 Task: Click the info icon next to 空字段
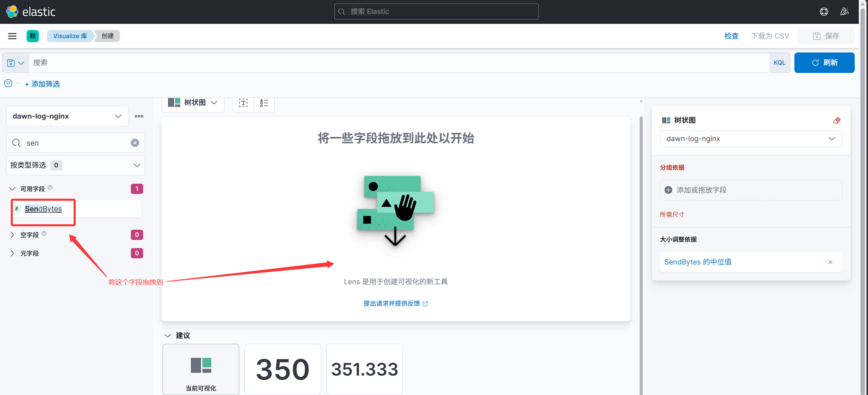[x=44, y=233]
